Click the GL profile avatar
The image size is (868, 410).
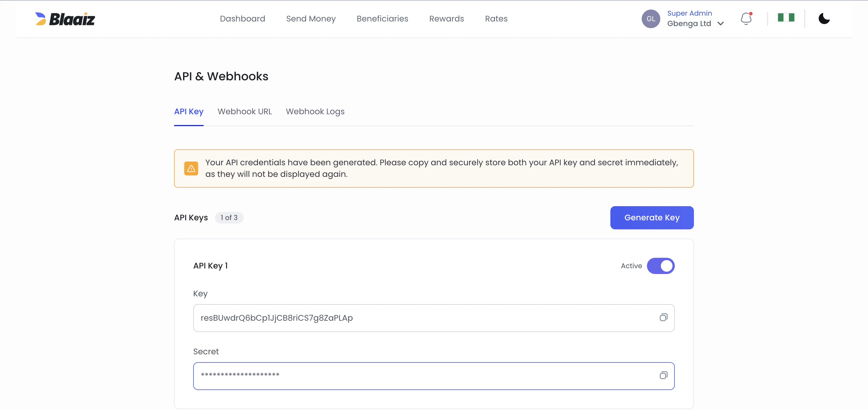[x=651, y=19]
